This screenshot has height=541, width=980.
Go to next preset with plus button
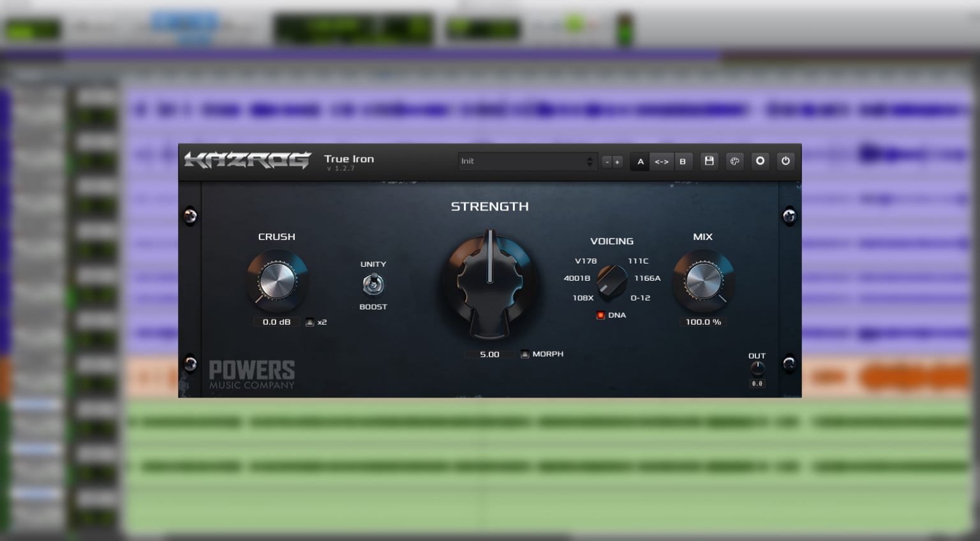[617, 162]
